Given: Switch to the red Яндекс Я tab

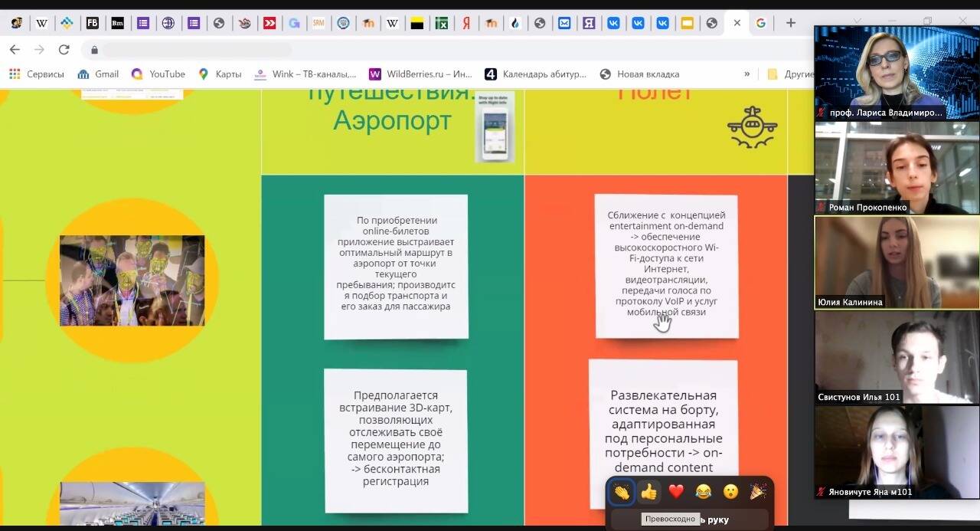Looking at the screenshot, I should 466,23.
